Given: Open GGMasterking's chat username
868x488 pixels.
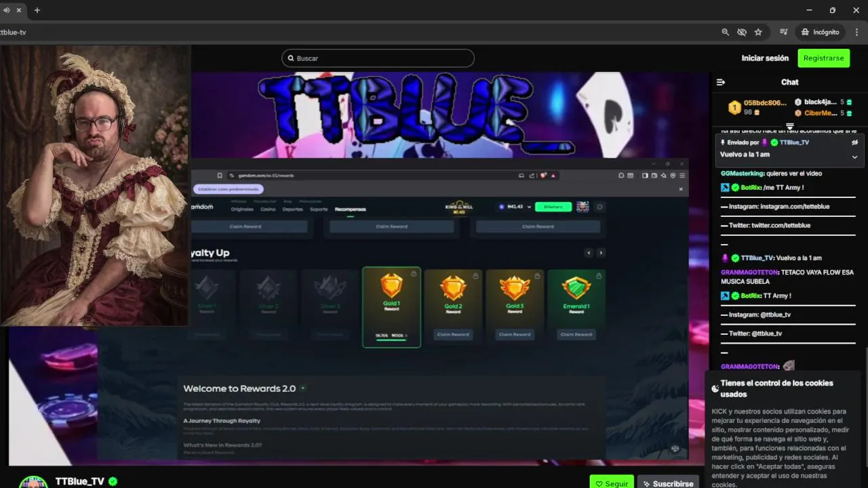Looking at the screenshot, I should point(743,174).
